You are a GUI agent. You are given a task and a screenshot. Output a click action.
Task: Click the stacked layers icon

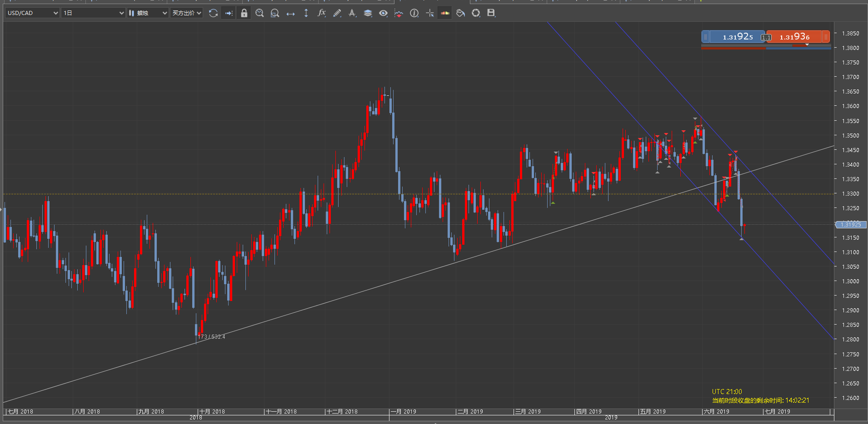click(x=368, y=13)
